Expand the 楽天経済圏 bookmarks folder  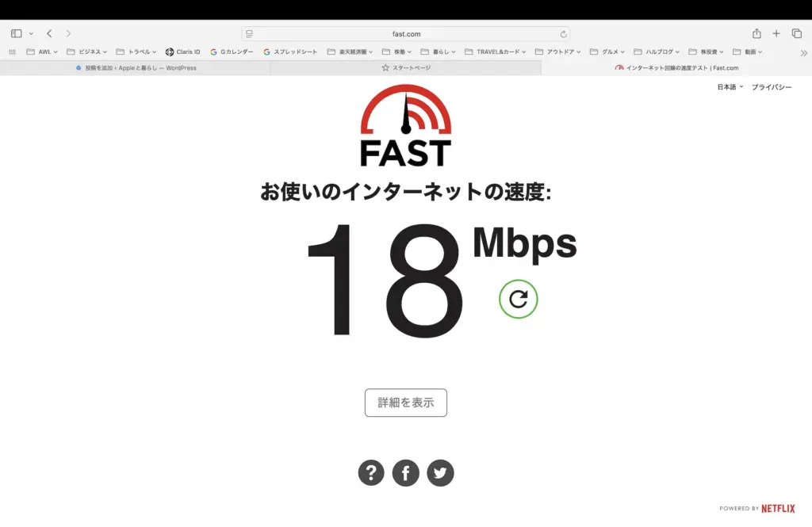(350, 52)
